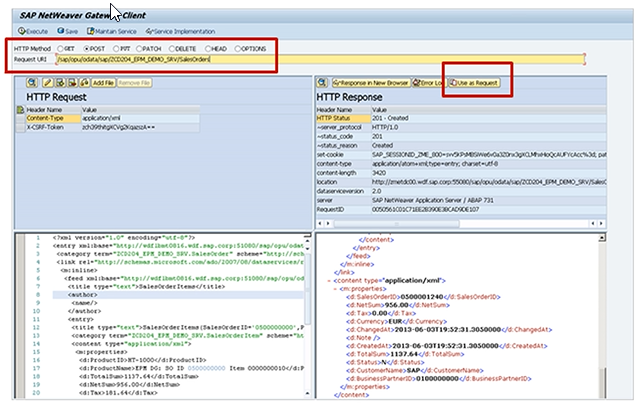Collapse the m:properties node in response XML

pos(337,290)
